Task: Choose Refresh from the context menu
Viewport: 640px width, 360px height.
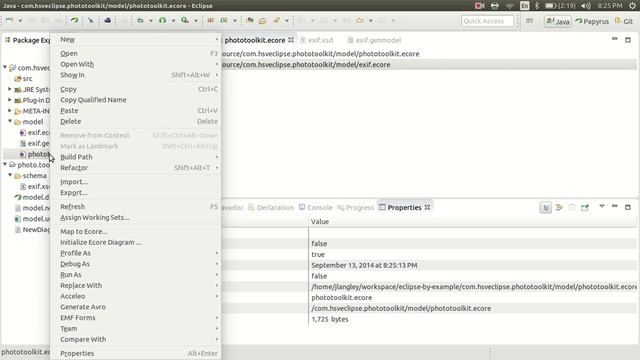Action: 136,207
